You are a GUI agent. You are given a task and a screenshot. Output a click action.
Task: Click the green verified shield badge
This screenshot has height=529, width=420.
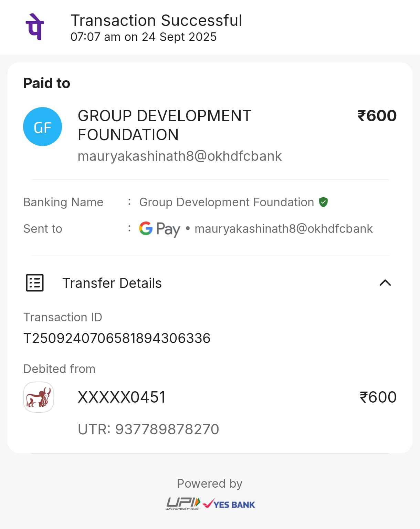point(323,202)
